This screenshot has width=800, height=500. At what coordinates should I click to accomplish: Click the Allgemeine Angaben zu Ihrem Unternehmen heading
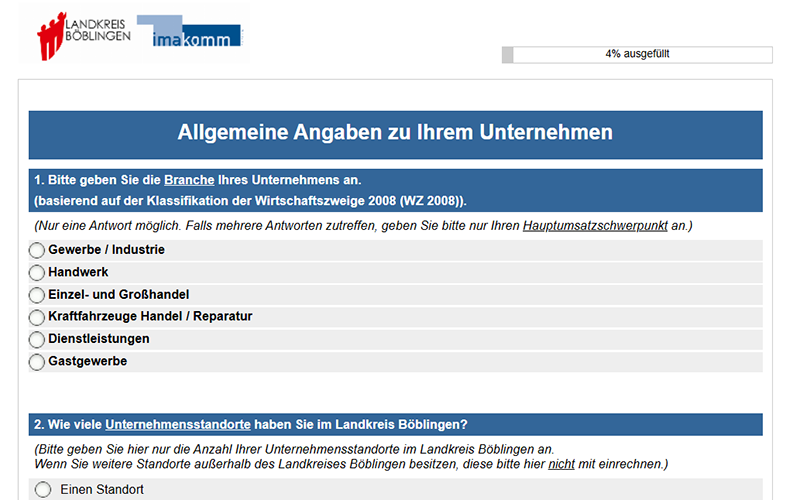click(395, 133)
